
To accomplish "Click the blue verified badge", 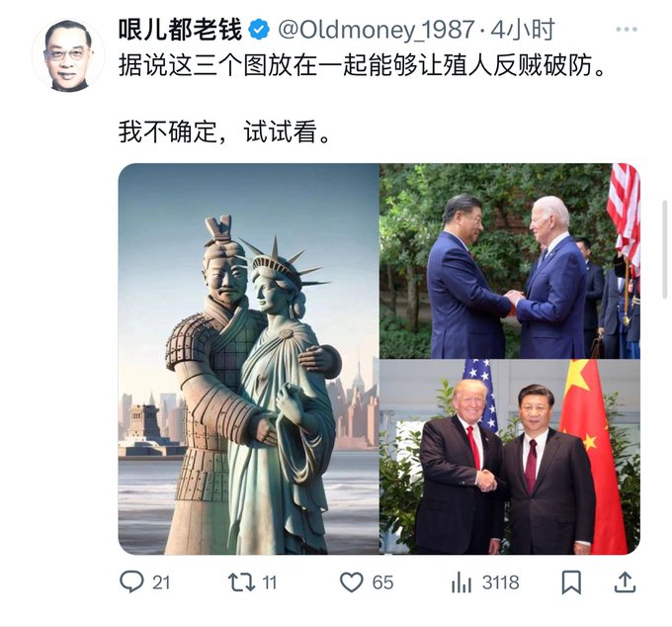I will pos(259,30).
